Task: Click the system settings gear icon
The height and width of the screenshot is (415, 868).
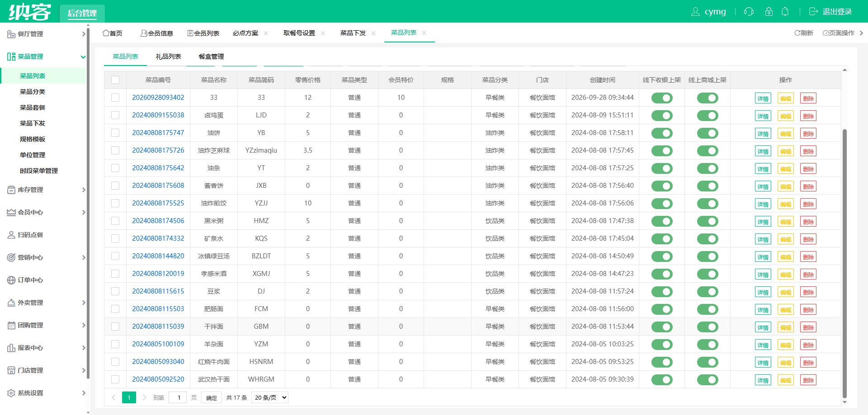Action: pyautogui.click(x=11, y=393)
